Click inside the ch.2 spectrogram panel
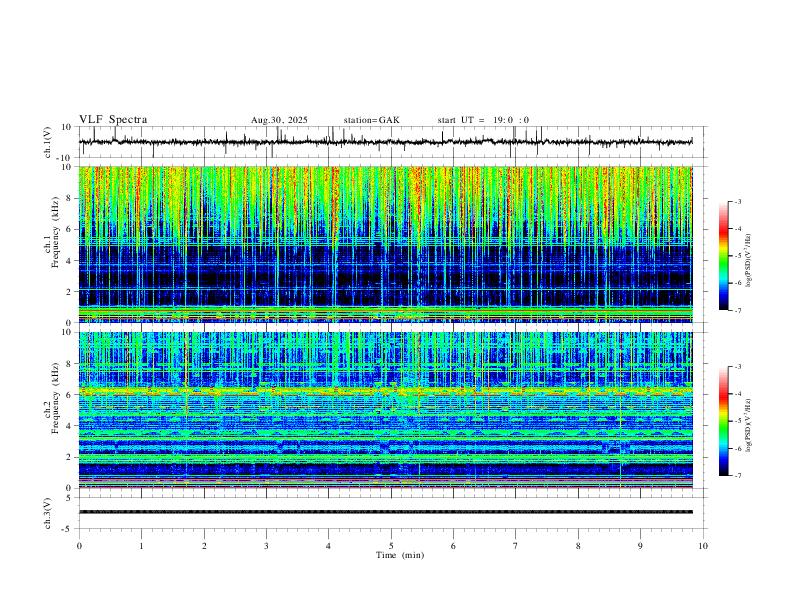Screen dimensions: 792x612 tap(385, 410)
